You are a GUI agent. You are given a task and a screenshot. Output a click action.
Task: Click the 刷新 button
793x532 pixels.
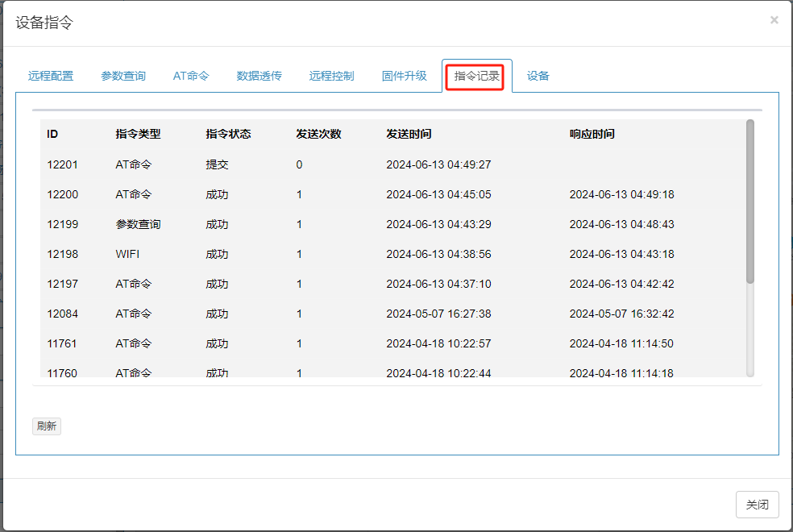point(47,426)
